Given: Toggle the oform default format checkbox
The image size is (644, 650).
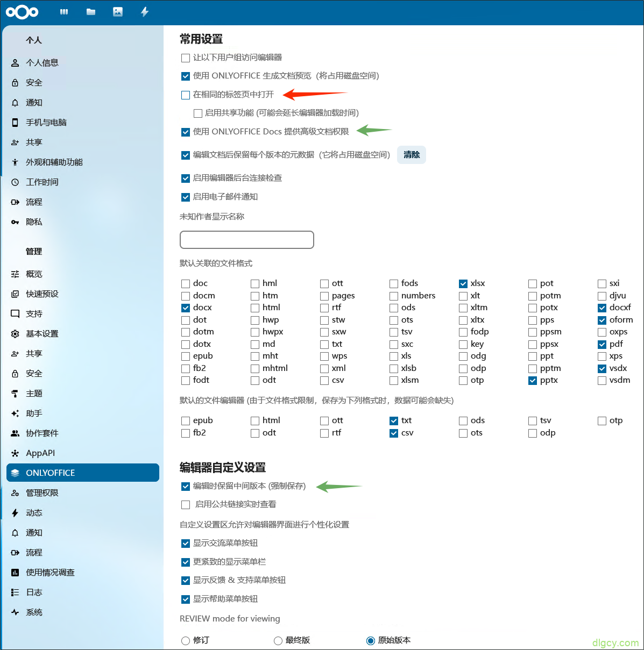Looking at the screenshot, I should 602,320.
